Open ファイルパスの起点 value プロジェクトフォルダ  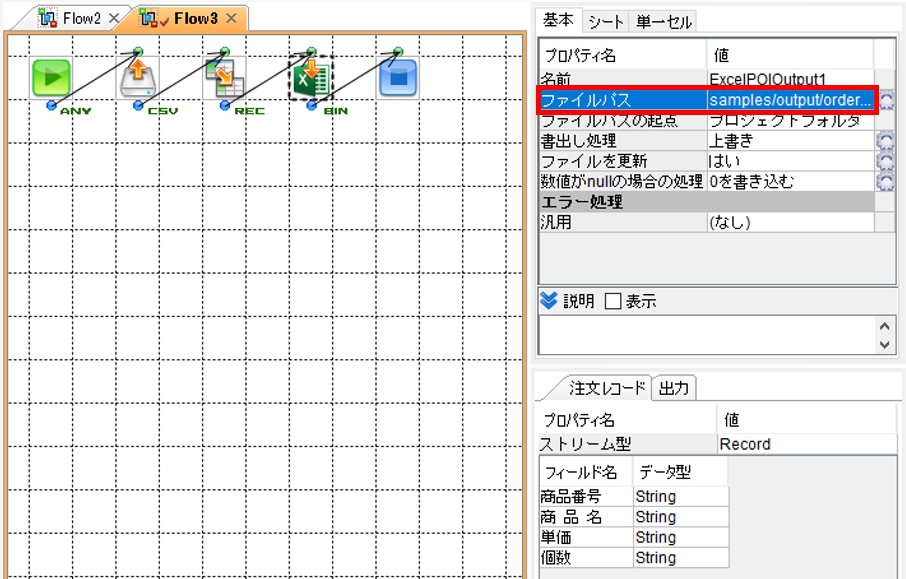pos(790,121)
